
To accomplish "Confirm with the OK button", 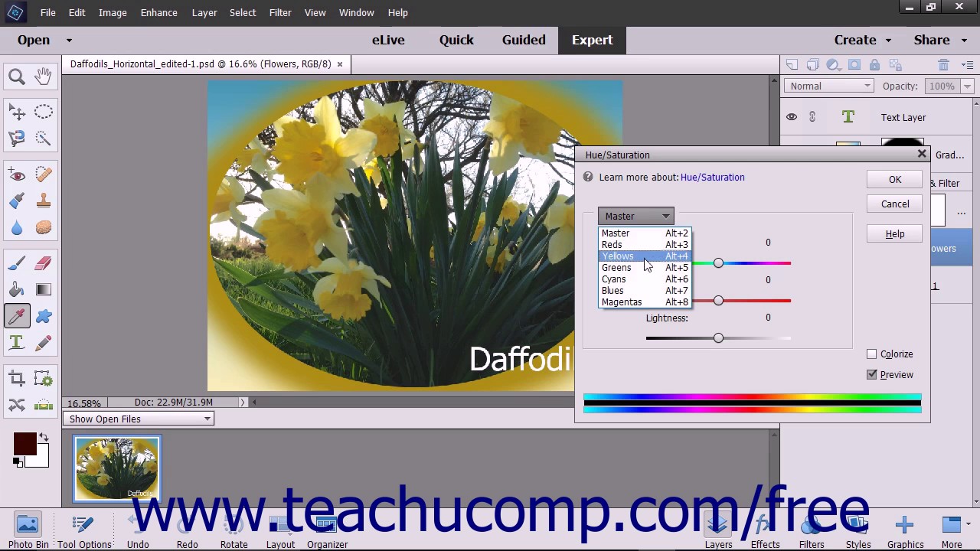I will coord(895,179).
